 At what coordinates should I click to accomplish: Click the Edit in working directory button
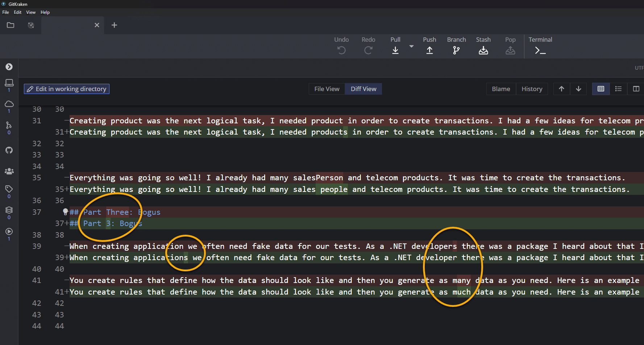pyautogui.click(x=67, y=89)
